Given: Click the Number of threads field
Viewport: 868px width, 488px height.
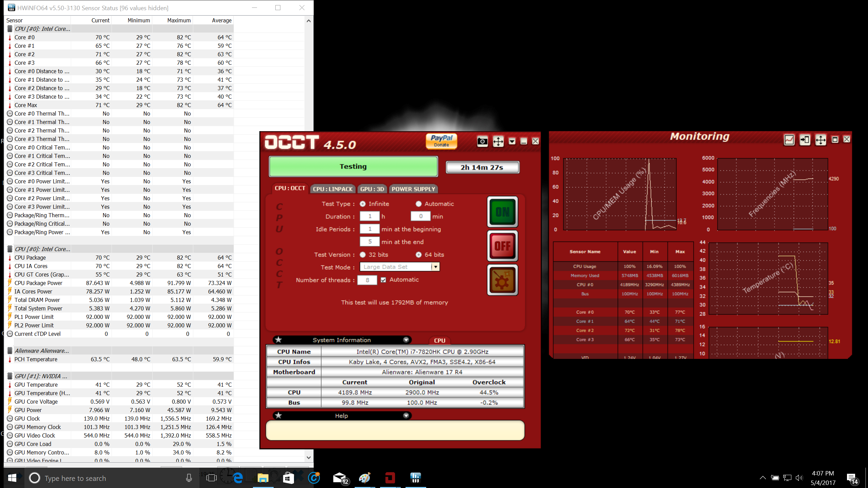Looking at the screenshot, I should (367, 280).
